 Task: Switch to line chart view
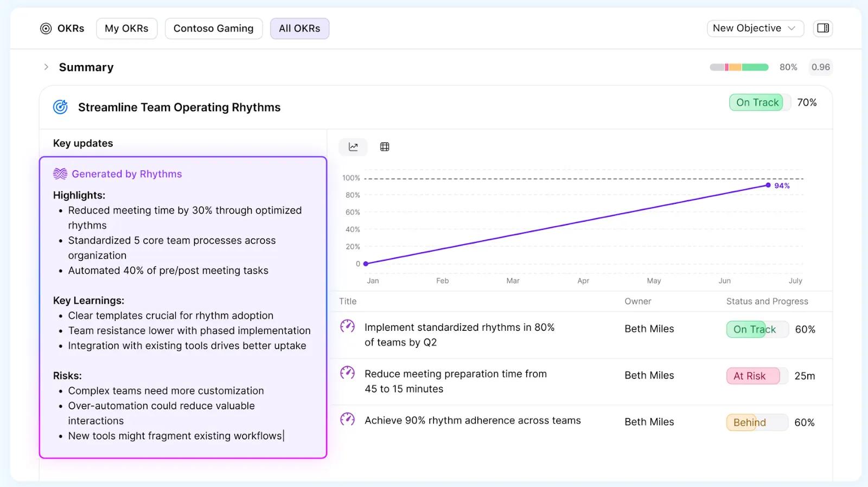tap(353, 147)
